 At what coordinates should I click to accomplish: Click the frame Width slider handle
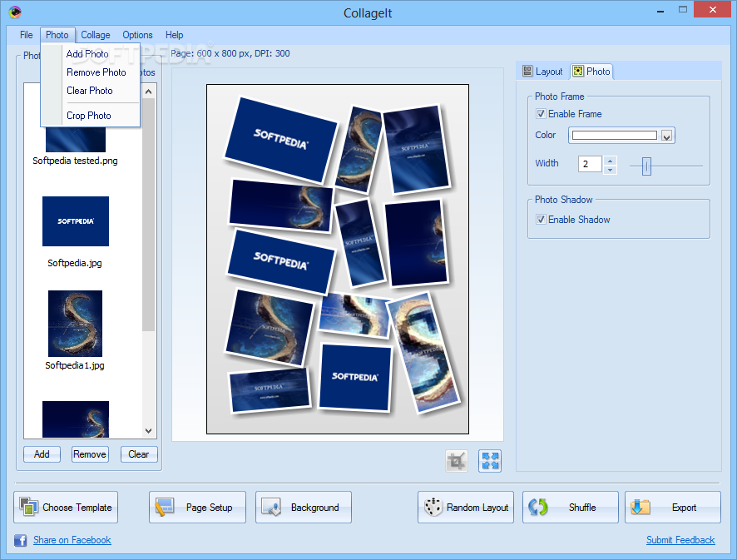(647, 166)
